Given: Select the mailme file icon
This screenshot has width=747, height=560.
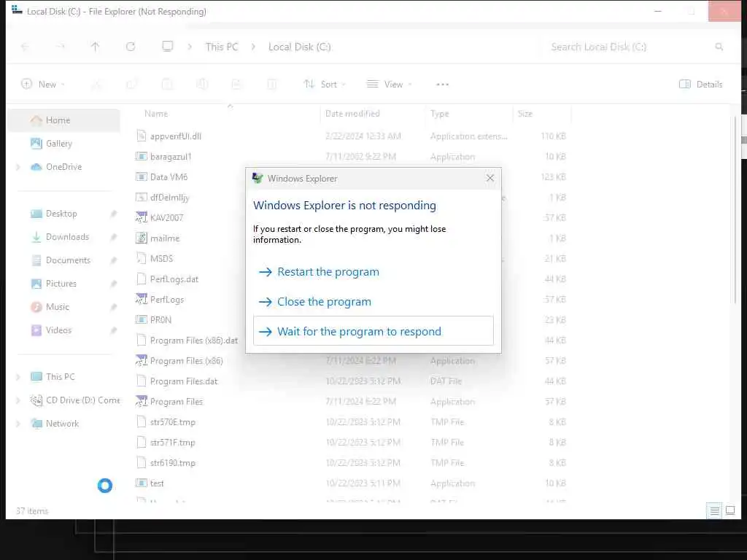Looking at the screenshot, I should point(141,238).
